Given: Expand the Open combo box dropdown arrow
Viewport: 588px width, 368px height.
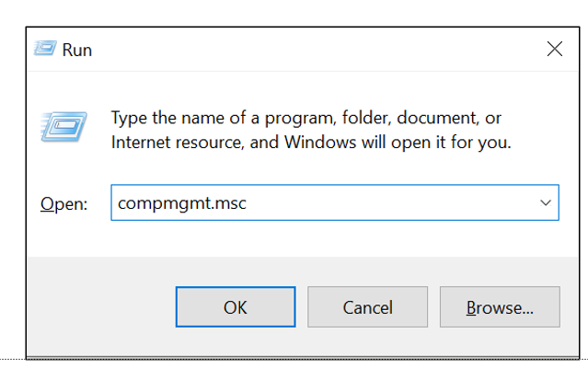Looking at the screenshot, I should (546, 202).
